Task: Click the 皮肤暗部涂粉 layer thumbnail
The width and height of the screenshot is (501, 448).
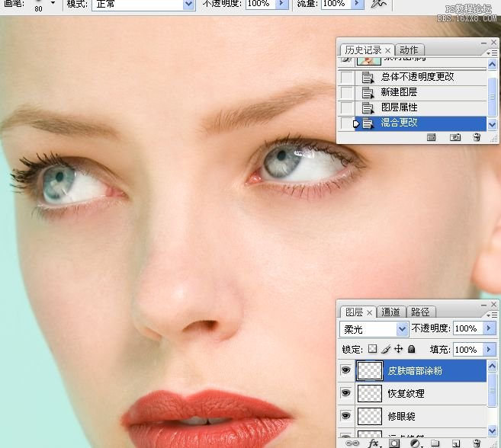Action: click(x=369, y=370)
